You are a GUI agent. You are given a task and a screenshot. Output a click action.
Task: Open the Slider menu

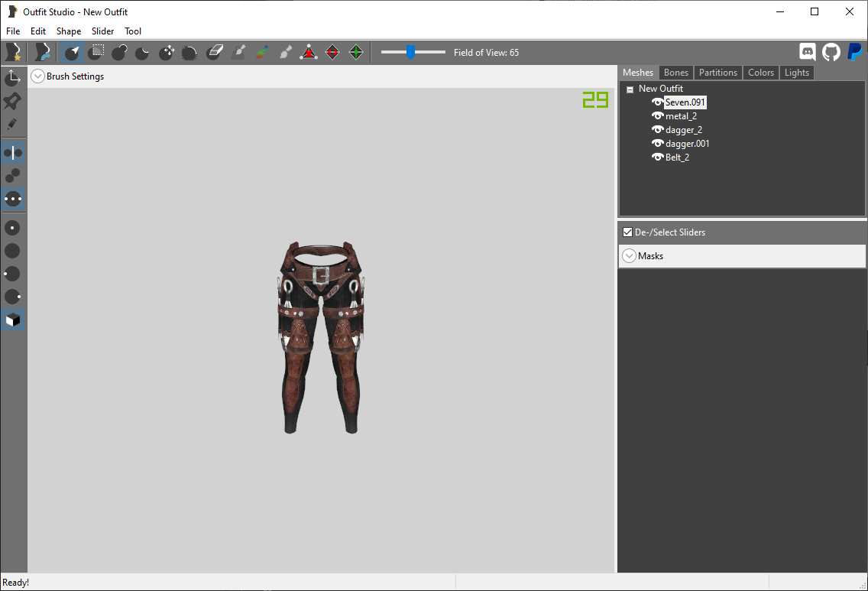103,31
